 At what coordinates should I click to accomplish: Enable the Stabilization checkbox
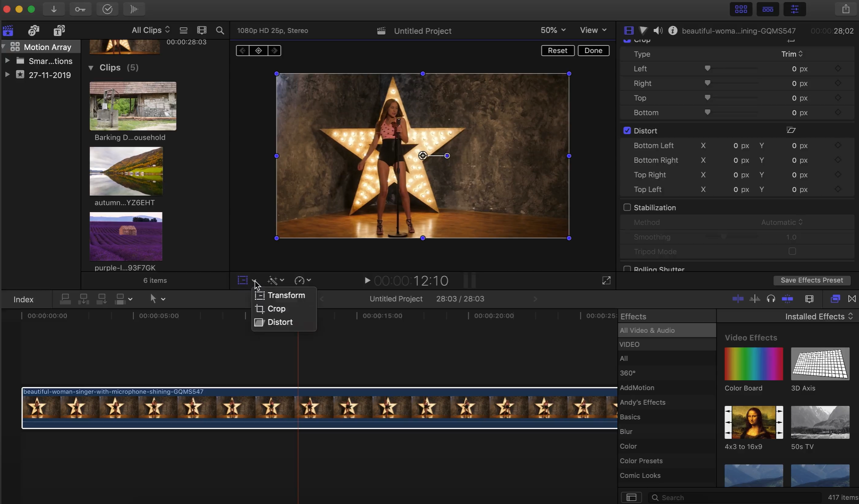(x=627, y=207)
